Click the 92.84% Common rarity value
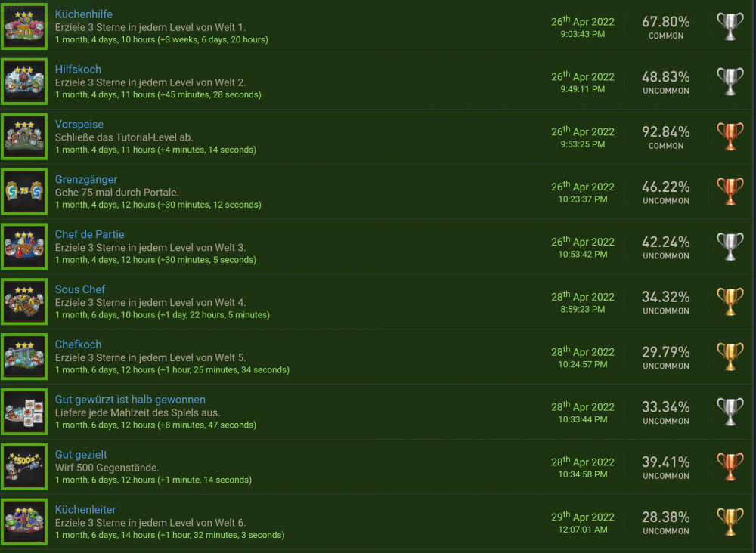 pos(665,132)
